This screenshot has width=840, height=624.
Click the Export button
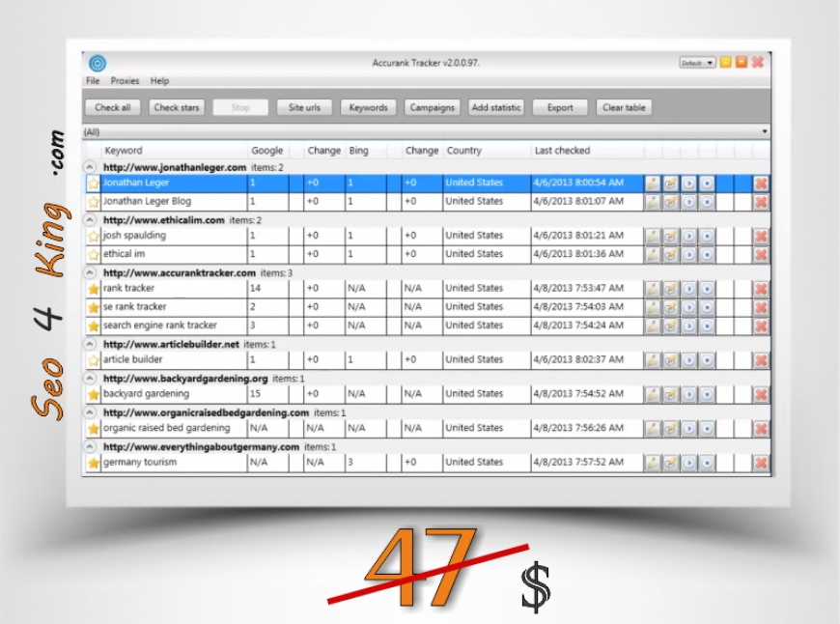tap(560, 107)
